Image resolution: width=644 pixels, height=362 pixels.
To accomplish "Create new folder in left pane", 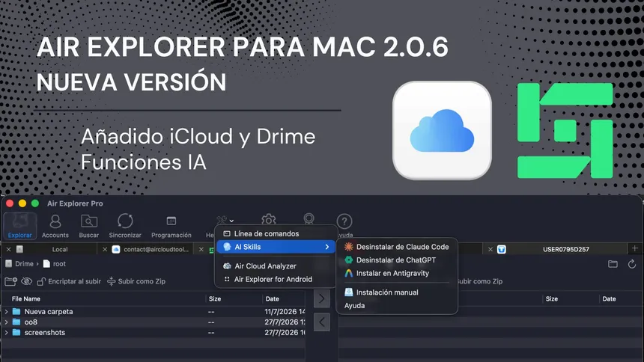I will tap(10, 281).
